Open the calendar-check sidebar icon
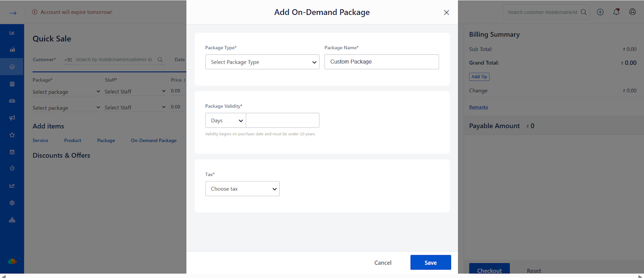The width and height of the screenshot is (644, 278). coord(12,152)
